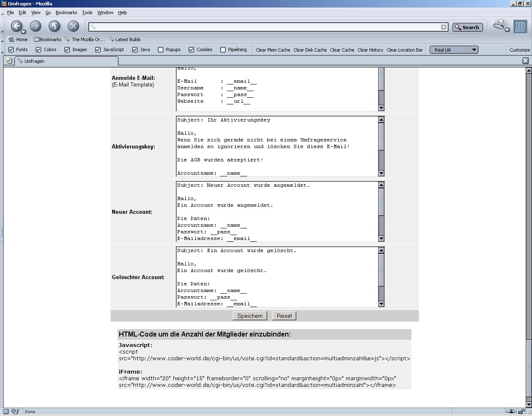
Task: Open the Back button history dropdown arrow
Action: click(x=24, y=32)
